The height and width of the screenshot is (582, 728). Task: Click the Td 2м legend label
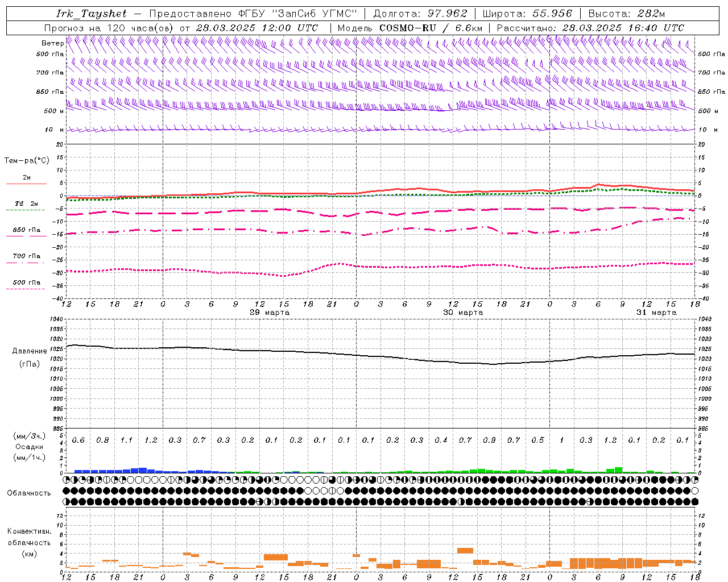click(26, 203)
